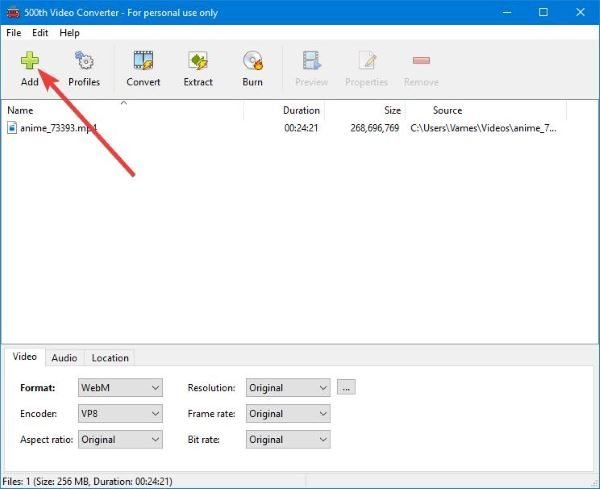Image resolution: width=600 pixels, height=489 pixels.
Task: Click the C:\Users source path cell
Action: [483, 128]
